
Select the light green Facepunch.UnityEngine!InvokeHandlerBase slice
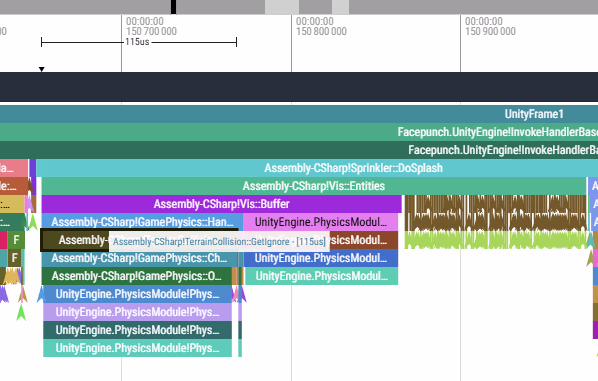click(299, 132)
